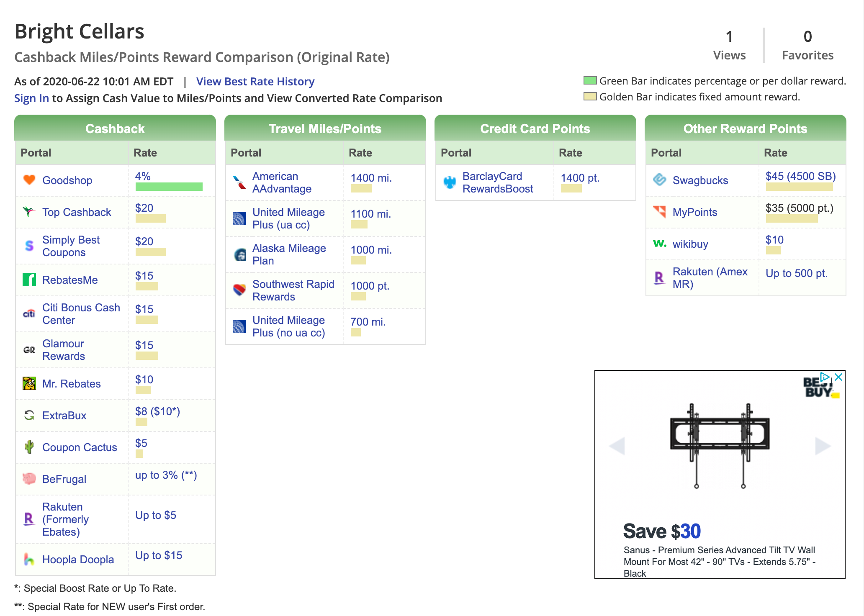This screenshot has height=616, width=864.
Task: Click the United Mileage Plus (ua cc) logo
Action: pyautogui.click(x=239, y=218)
